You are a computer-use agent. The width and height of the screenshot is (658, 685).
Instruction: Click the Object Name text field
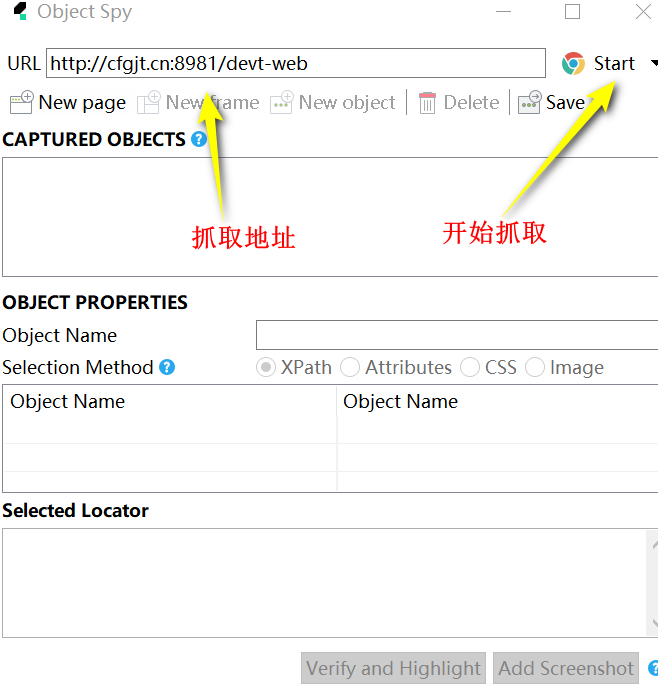(457, 335)
